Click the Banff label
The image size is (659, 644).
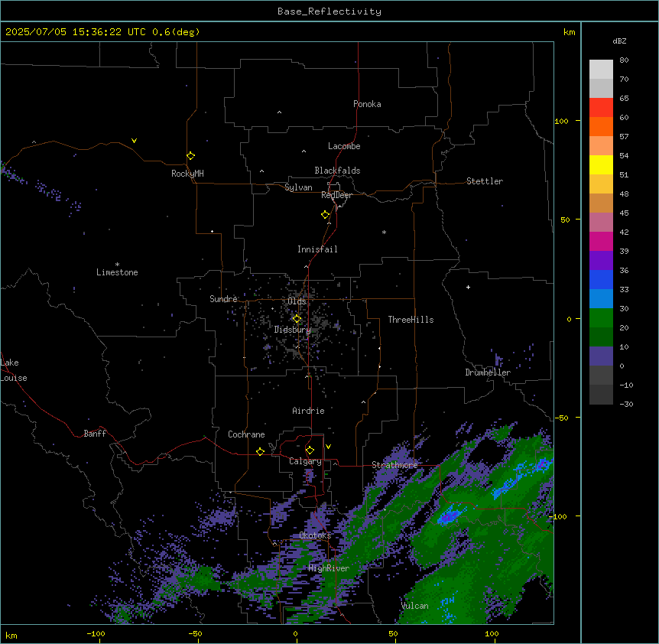click(95, 434)
